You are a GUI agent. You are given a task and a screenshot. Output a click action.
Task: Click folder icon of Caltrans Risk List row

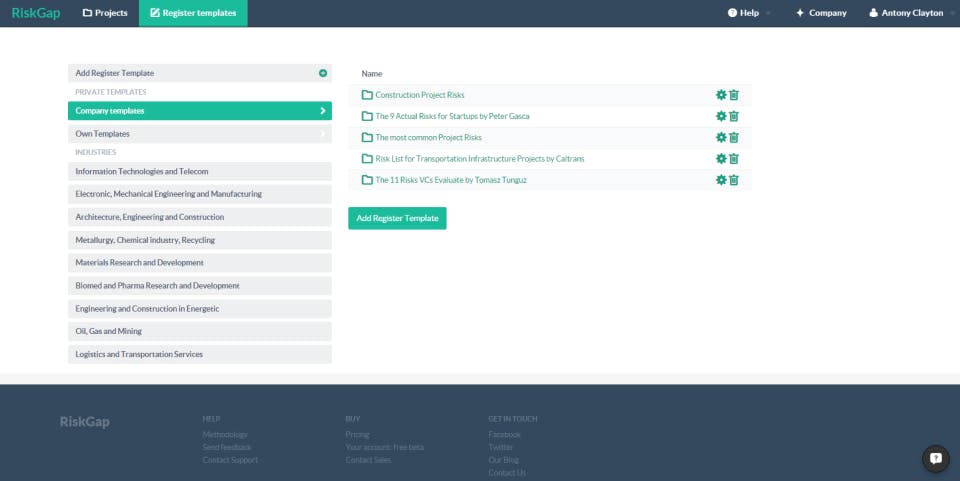[367, 158]
